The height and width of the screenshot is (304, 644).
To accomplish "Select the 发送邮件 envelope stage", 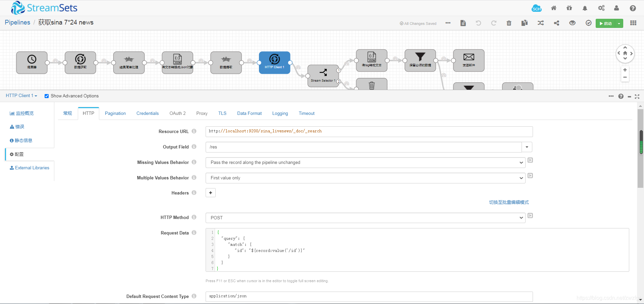I will pyautogui.click(x=469, y=60).
